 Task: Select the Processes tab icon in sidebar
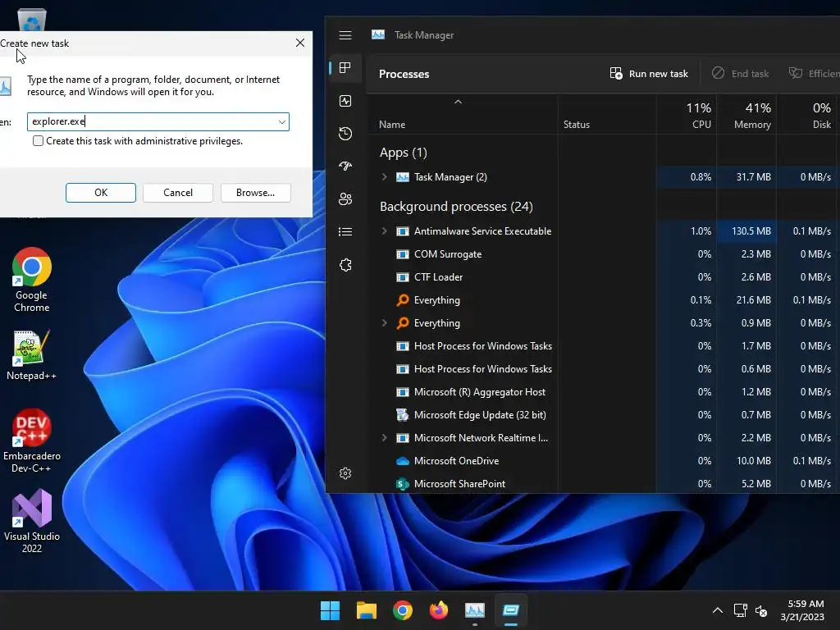point(345,67)
